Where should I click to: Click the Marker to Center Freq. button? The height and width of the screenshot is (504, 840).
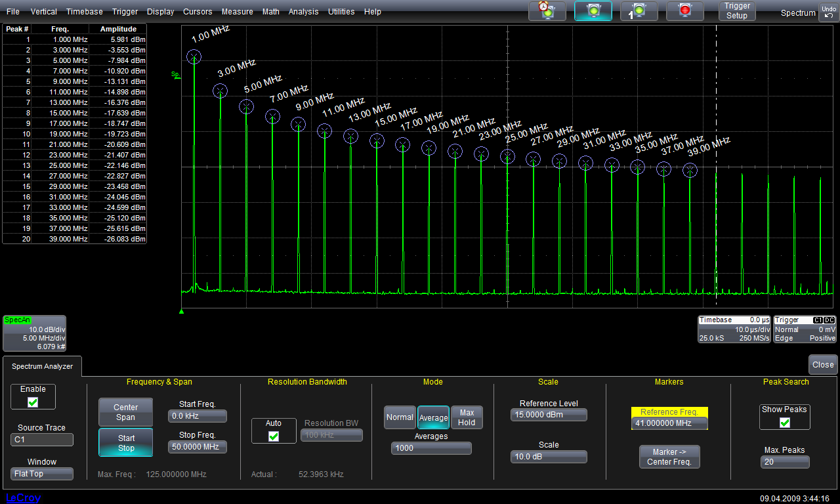669,457
